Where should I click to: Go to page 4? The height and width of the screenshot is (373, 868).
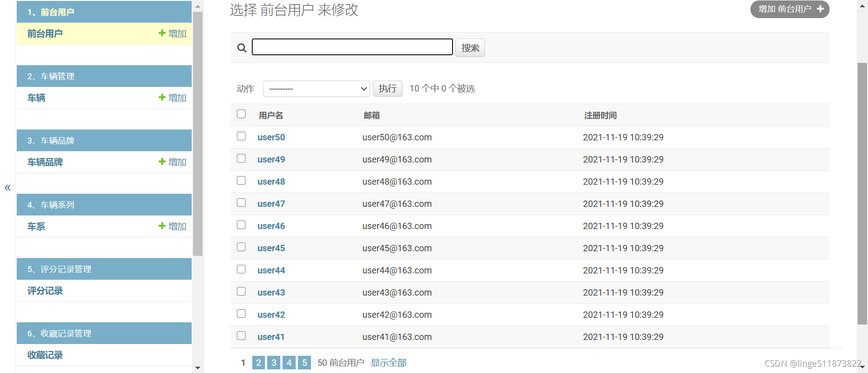pyautogui.click(x=289, y=363)
